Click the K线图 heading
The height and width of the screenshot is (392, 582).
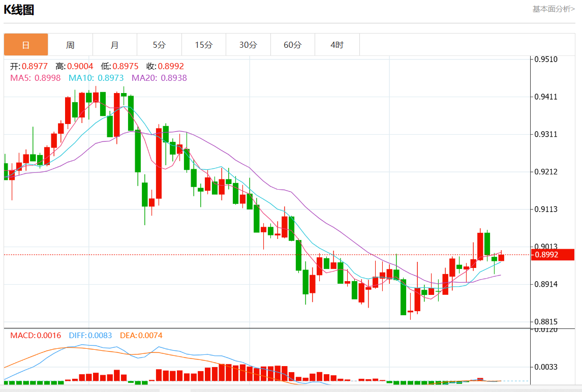[x=19, y=10]
